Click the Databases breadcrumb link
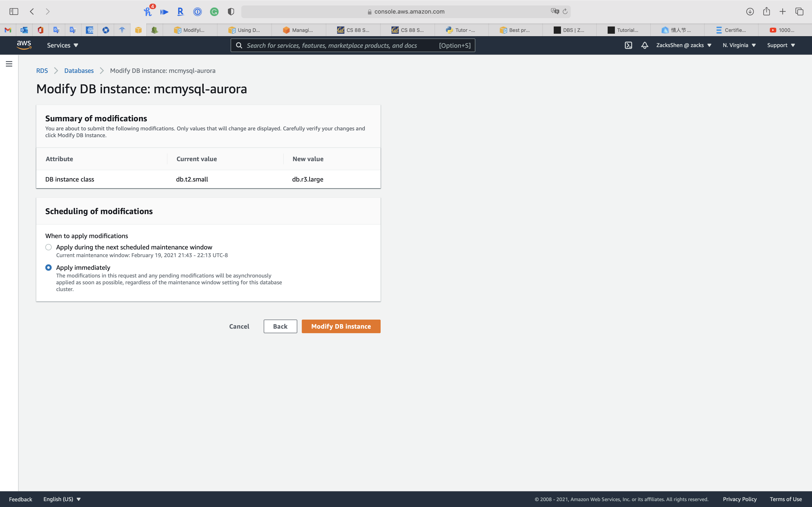The image size is (812, 507). 79,71
